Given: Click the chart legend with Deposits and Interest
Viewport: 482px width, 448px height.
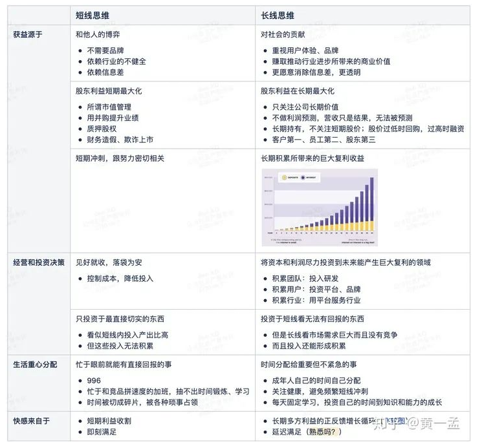Looking at the screenshot, I should pos(299,178).
